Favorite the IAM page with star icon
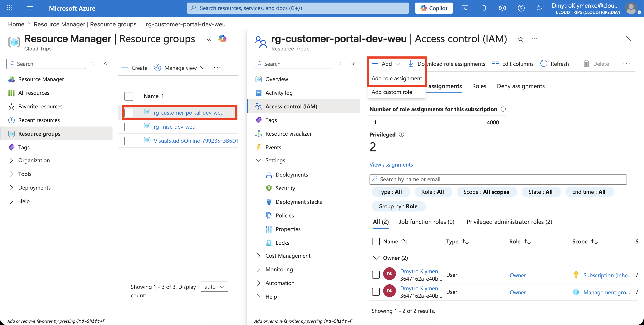This screenshot has width=644, height=325. tap(520, 39)
